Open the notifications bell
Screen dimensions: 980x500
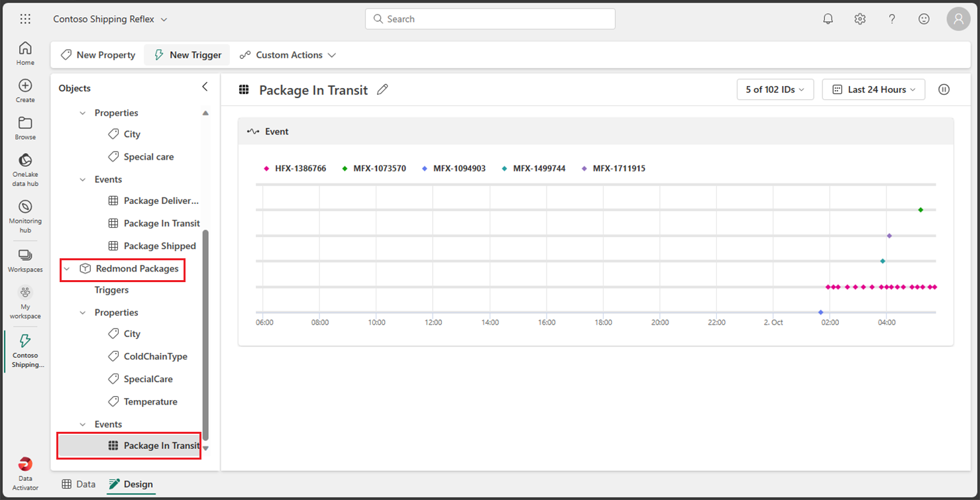[x=828, y=19]
